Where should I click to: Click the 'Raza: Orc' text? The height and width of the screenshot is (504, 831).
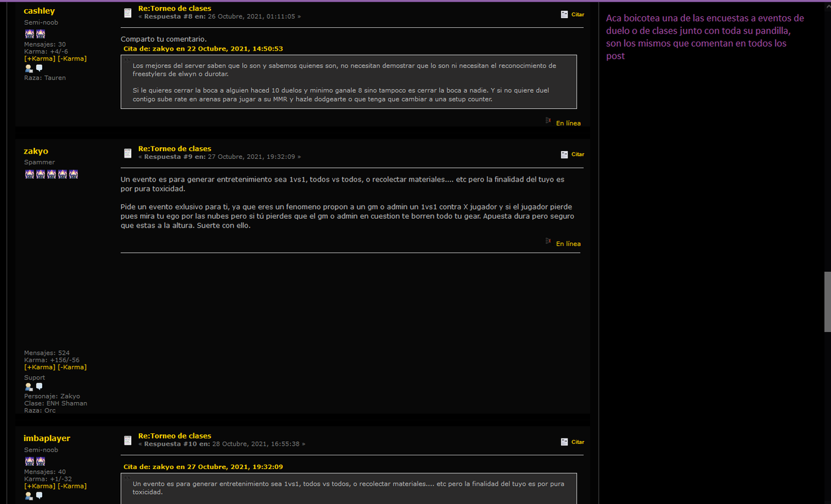click(x=40, y=411)
